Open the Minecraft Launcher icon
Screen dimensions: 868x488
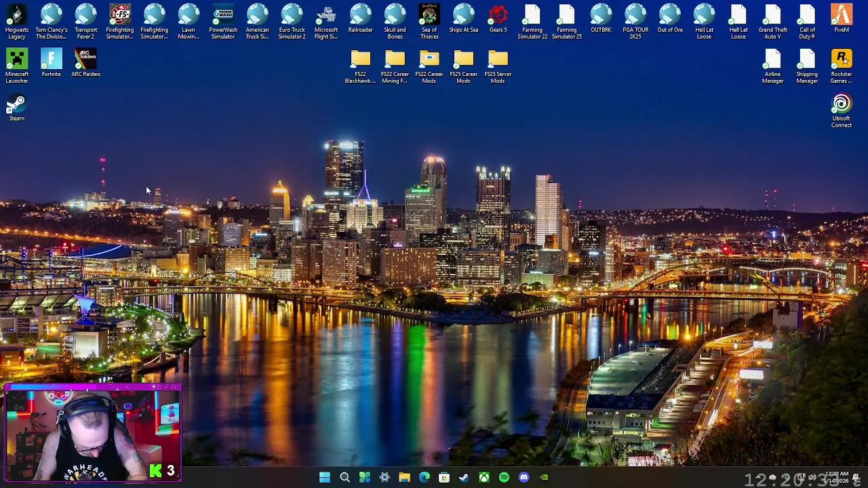tap(17, 66)
